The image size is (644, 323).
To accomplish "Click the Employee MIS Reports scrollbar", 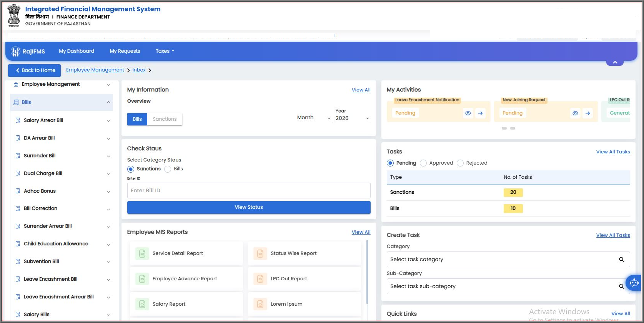I will [x=367, y=272].
